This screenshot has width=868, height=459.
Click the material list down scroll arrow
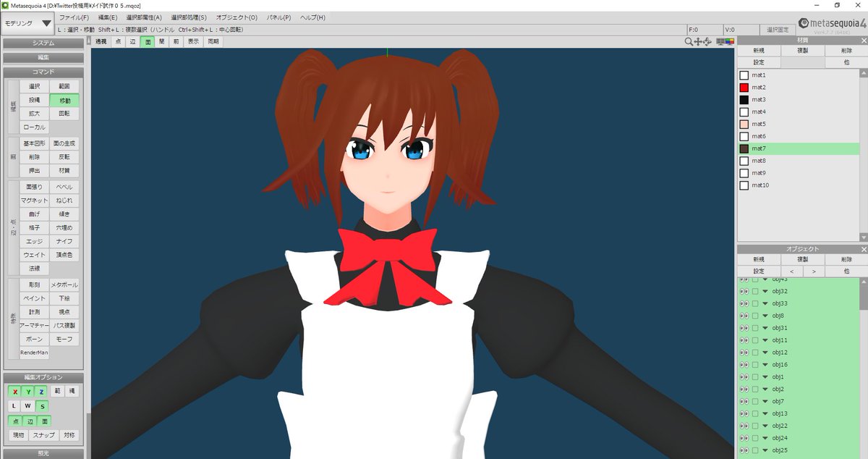tap(863, 237)
